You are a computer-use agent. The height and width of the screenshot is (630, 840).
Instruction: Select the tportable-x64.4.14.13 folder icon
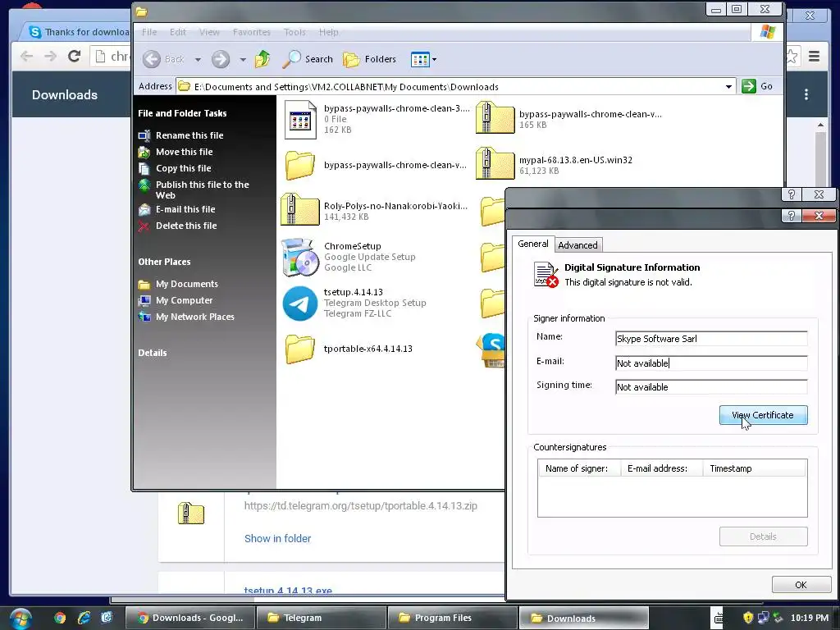coord(300,349)
